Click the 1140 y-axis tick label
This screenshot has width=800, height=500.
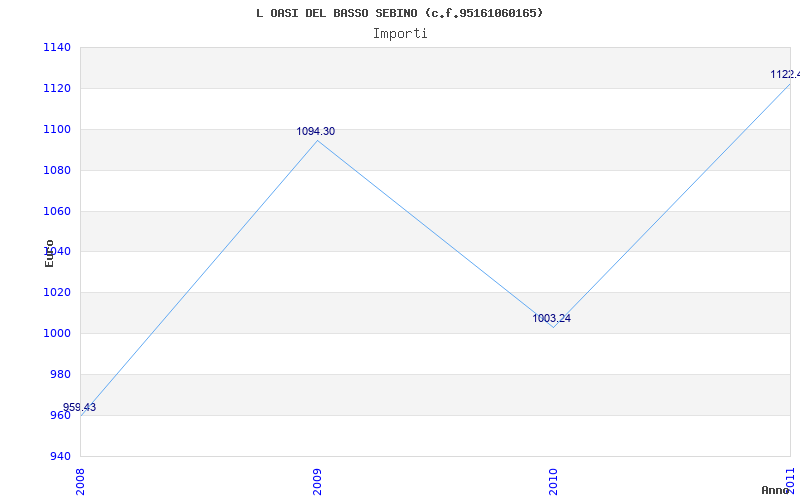57,47
